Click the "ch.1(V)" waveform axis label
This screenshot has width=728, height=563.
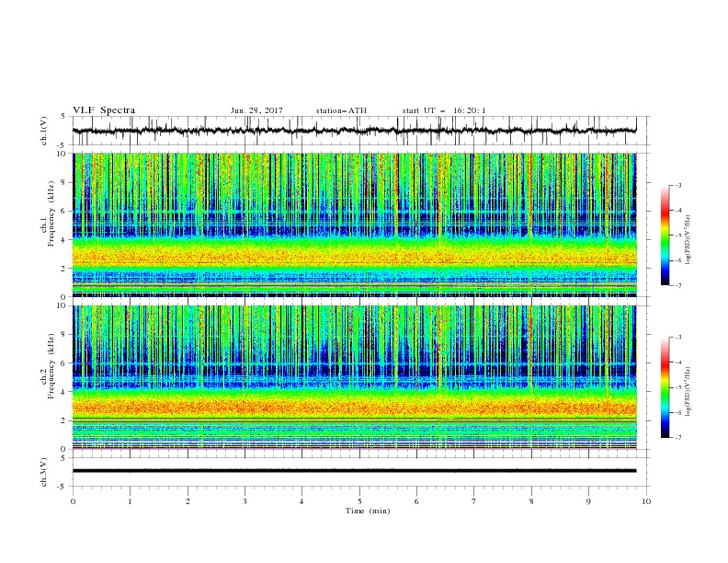(x=44, y=131)
